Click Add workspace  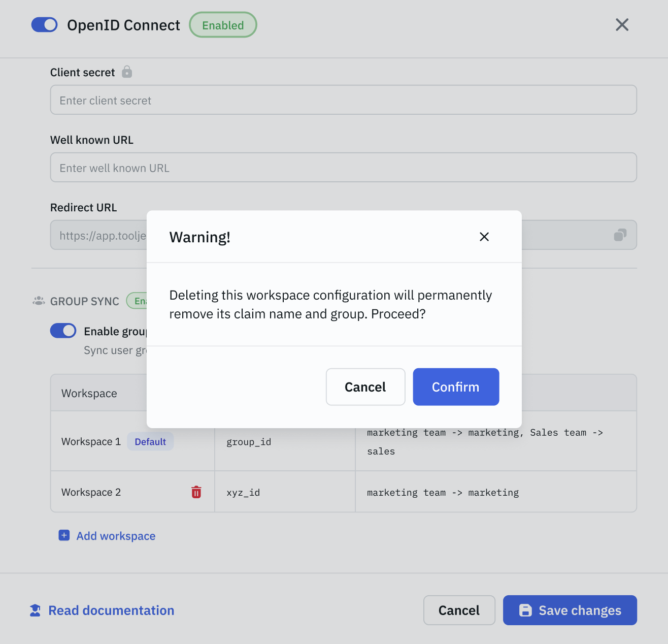point(115,535)
